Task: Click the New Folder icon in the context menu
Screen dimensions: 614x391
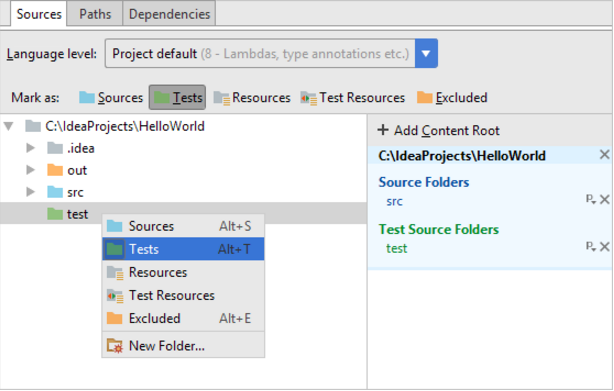Action: tap(115, 346)
